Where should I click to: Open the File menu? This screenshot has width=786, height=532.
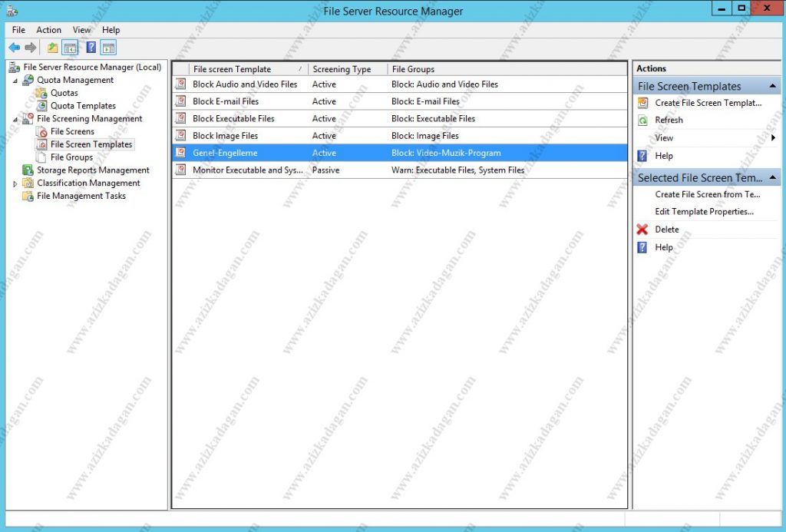(x=18, y=30)
